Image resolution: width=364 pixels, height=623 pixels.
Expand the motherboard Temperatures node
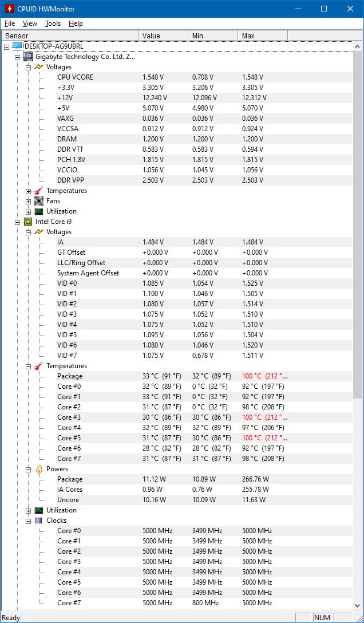pyautogui.click(x=28, y=191)
